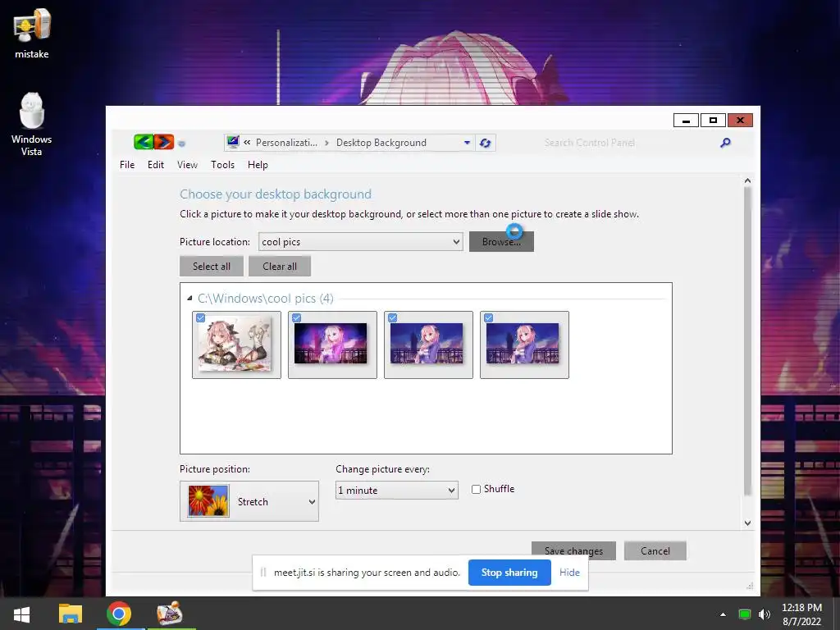This screenshot has width=840, height=630.
Task: Go back with the green arrow
Action: pos(144,142)
